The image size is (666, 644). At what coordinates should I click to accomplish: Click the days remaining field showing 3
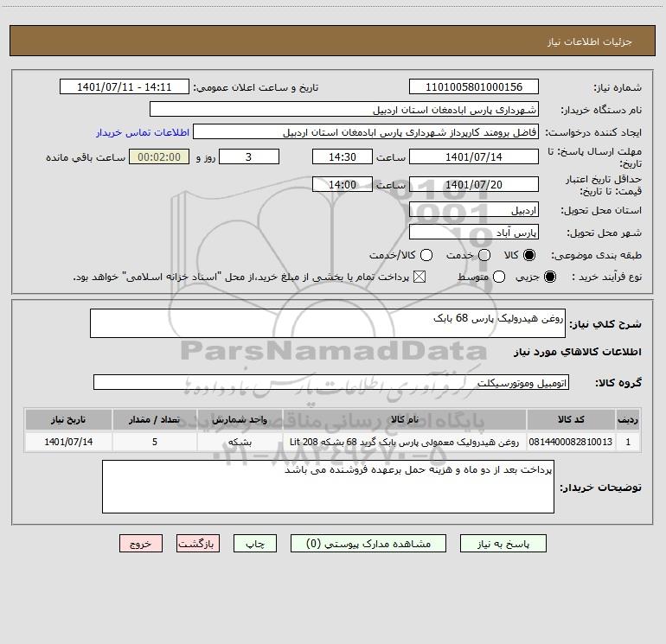[x=249, y=156]
